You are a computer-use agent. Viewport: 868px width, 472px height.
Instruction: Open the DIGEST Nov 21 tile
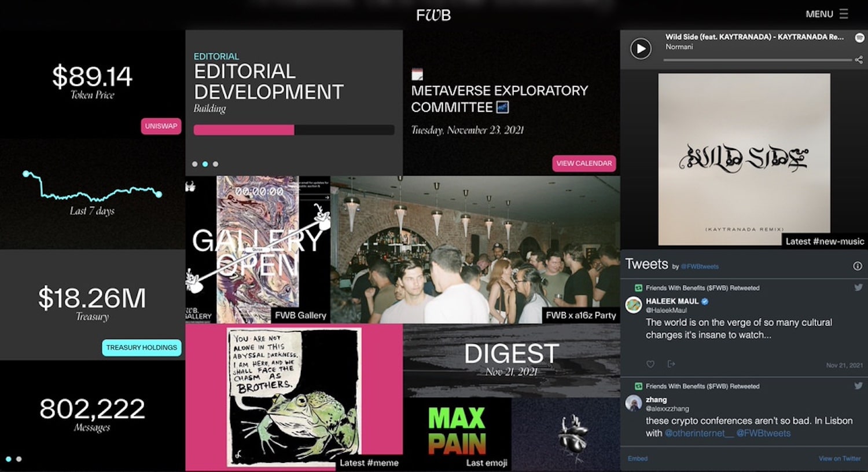point(512,360)
